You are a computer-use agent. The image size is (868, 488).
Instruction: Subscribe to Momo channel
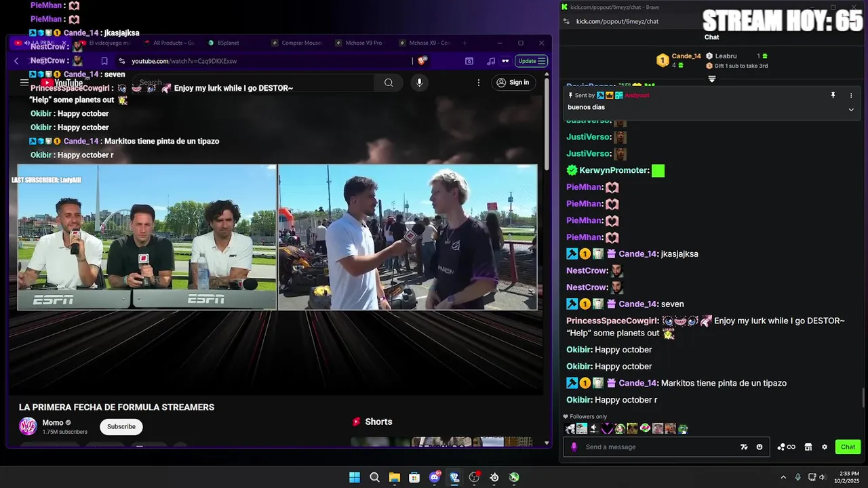coord(121,426)
